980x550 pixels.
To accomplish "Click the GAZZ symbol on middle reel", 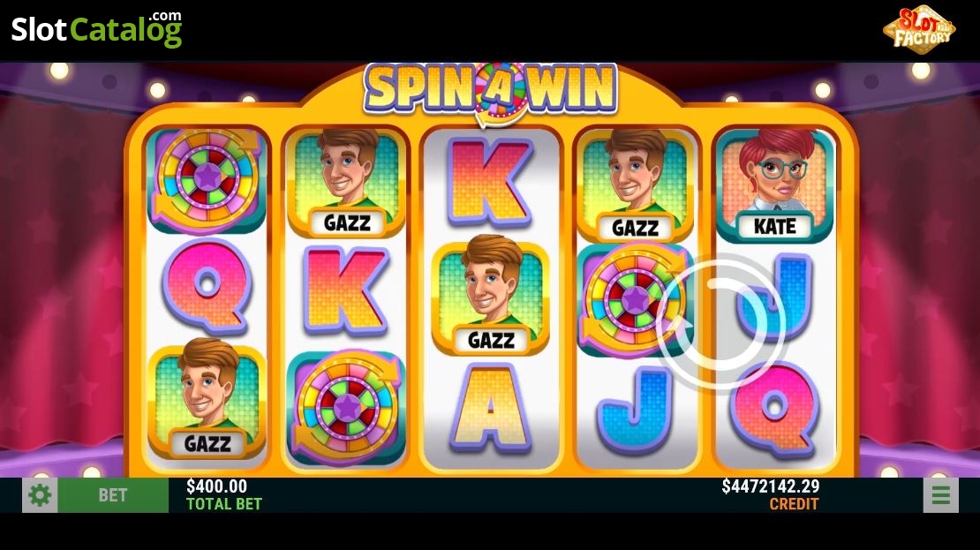I will point(491,294).
